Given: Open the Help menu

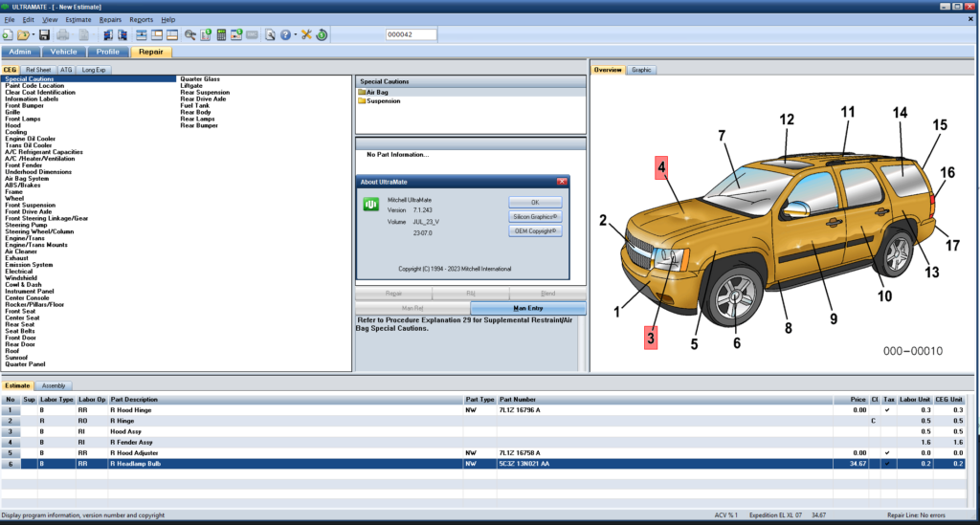Looking at the screenshot, I should (168, 20).
